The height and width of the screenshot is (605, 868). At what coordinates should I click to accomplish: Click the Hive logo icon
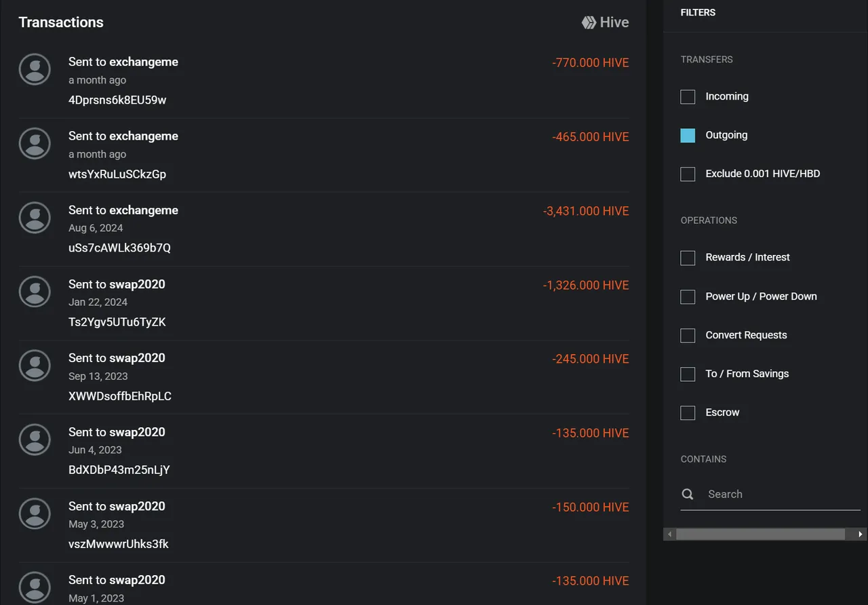pos(589,22)
